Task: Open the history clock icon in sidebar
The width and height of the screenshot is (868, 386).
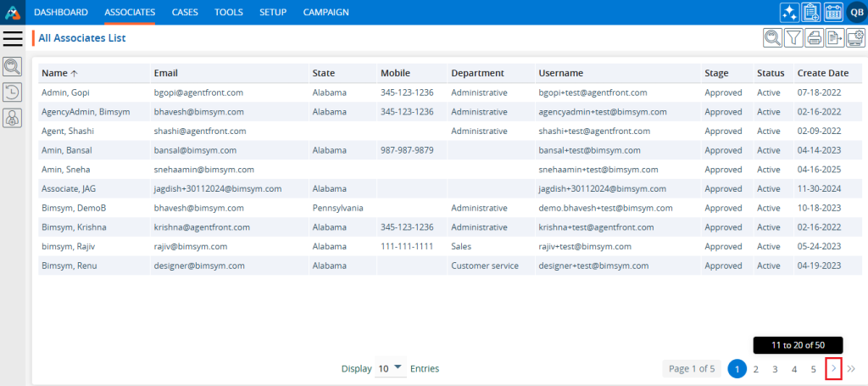Action: pyautogui.click(x=13, y=92)
